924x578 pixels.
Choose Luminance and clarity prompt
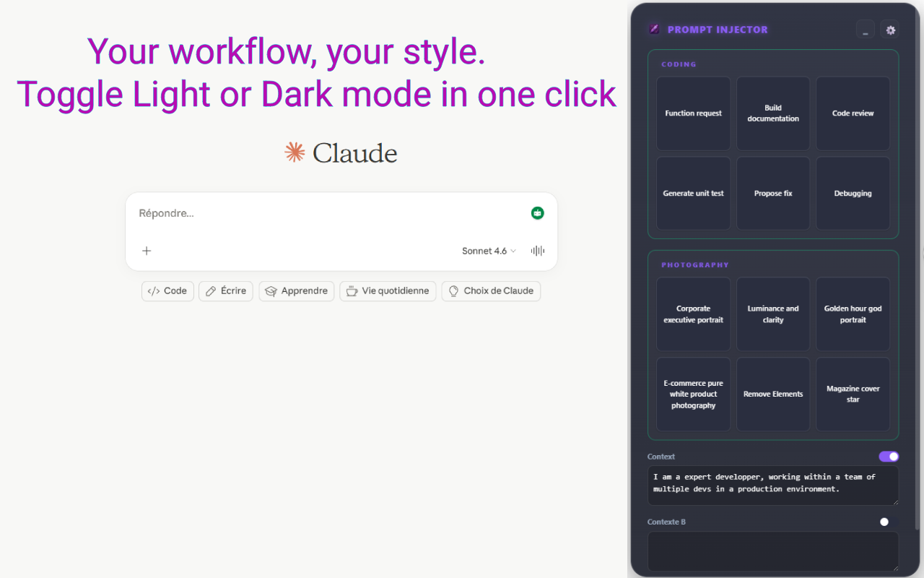(773, 314)
